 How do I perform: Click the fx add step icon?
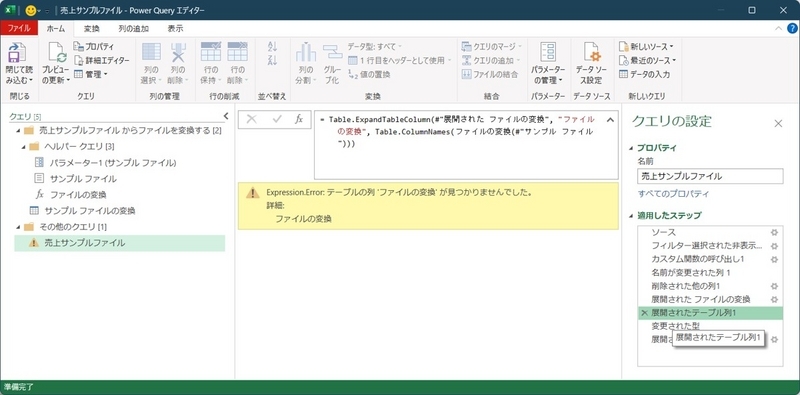point(299,119)
